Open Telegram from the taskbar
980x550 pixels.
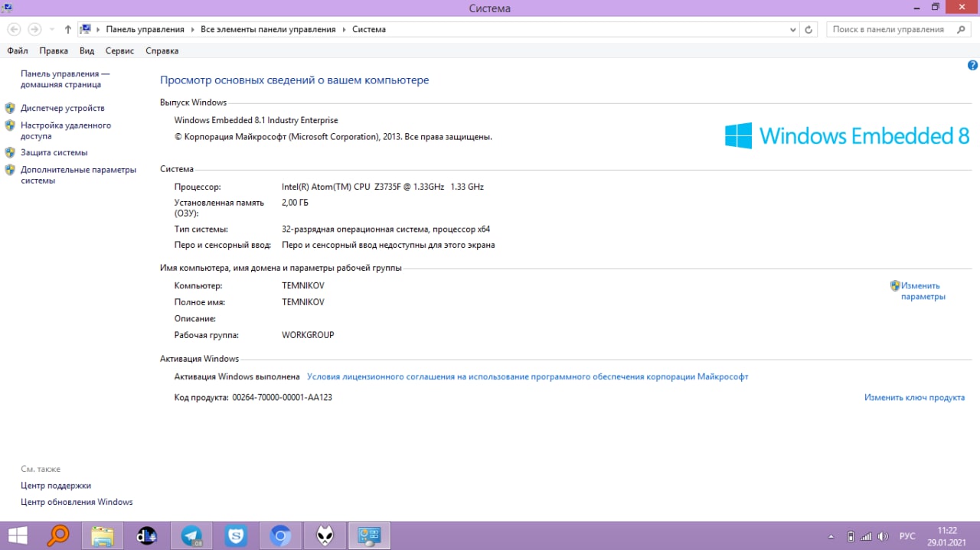191,535
